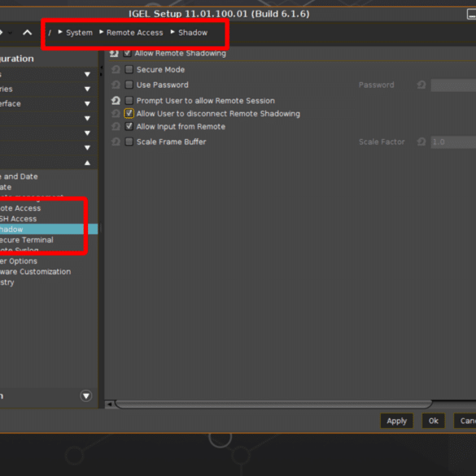Click the Cancel button at bottom right
Viewport: 476px width, 476px height.
465,421
